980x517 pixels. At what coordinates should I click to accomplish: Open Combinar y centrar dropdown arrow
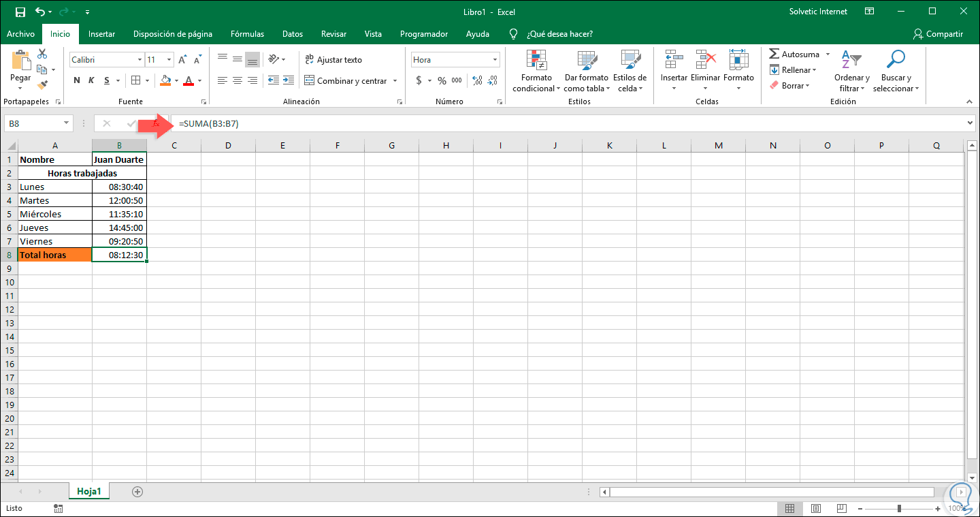(395, 80)
